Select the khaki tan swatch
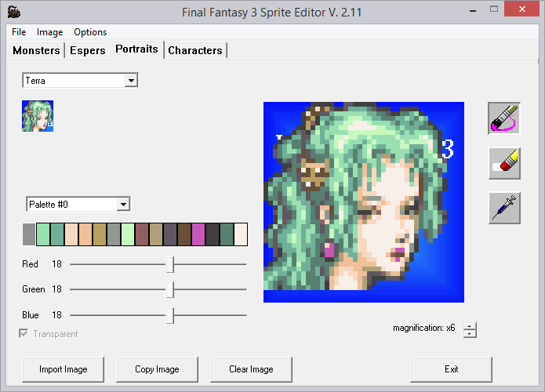545x392 pixels. coord(156,234)
